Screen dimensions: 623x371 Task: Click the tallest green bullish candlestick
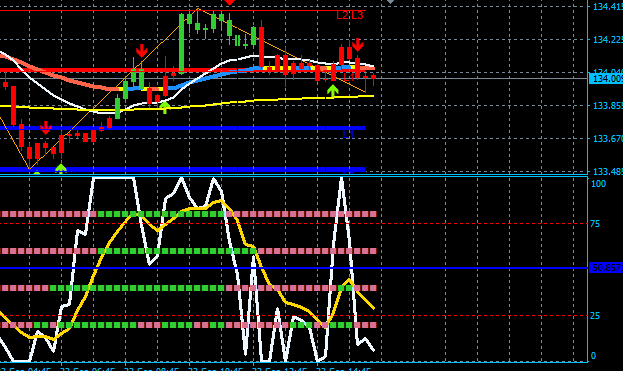[x=182, y=43]
